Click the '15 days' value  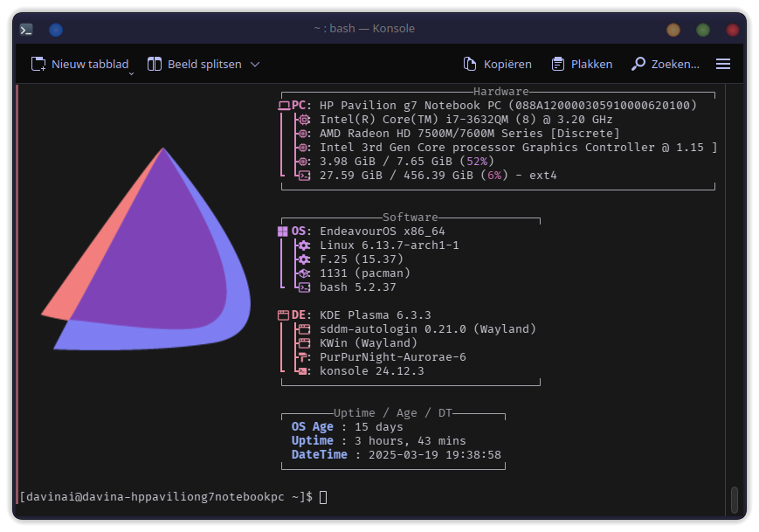point(378,427)
